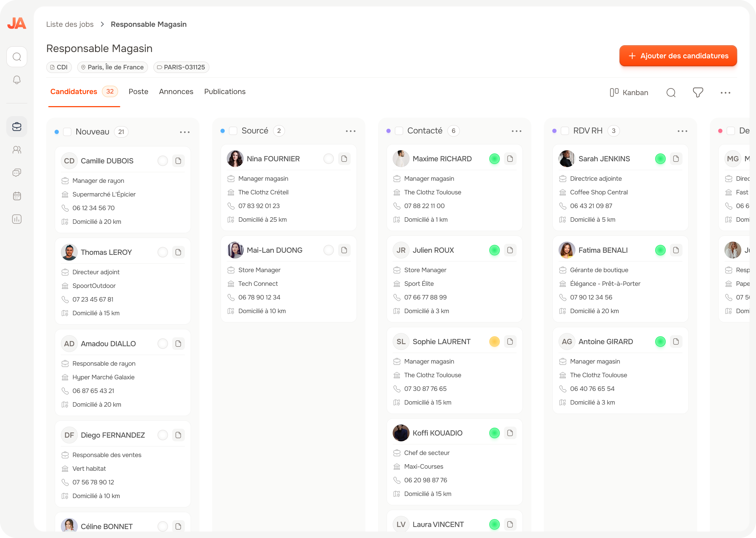Open the document icon on Camille DUBOIS card
The width and height of the screenshot is (756, 538).
pyautogui.click(x=178, y=161)
